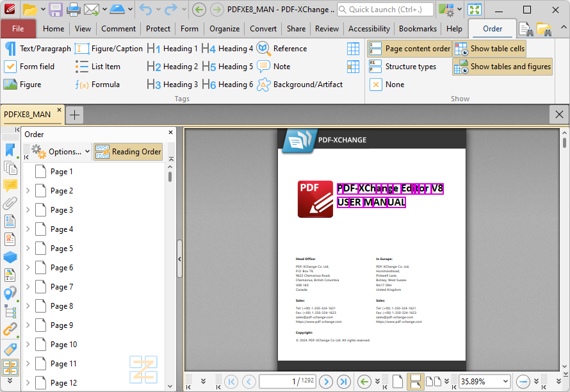Expand Page 8 in Order tree
570x392 pixels.
pyautogui.click(x=28, y=306)
